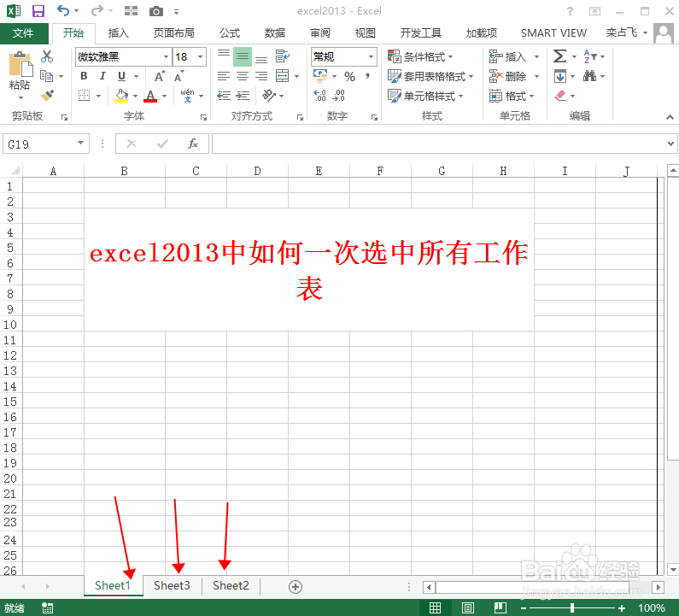Toggle wrap text
Image resolution: width=679 pixels, height=616 pixels.
(x=283, y=56)
